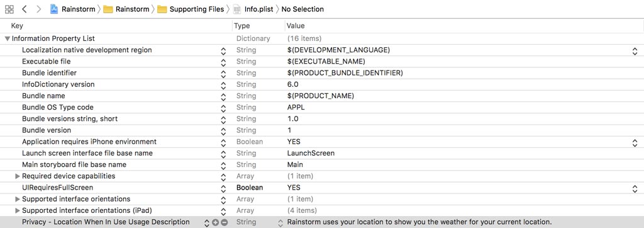Go forward with the right arrow
The width and height of the screenshot is (644, 228).
tap(38, 9)
